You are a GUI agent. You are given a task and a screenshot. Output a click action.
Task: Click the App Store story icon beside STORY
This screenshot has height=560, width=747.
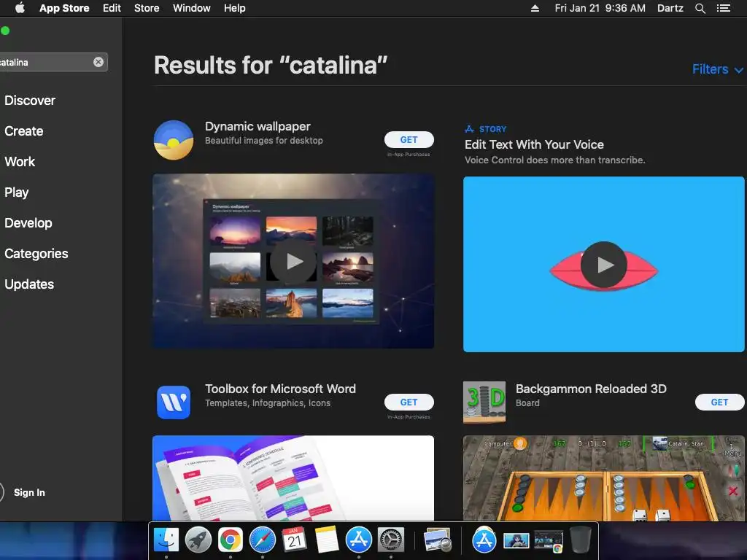click(469, 129)
